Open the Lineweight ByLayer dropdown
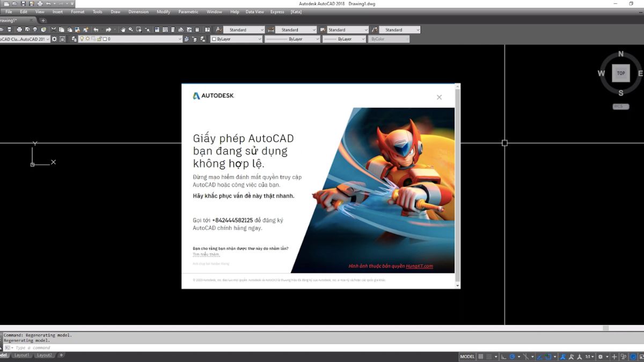Viewport: 644px width, 362px height. [344, 39]
